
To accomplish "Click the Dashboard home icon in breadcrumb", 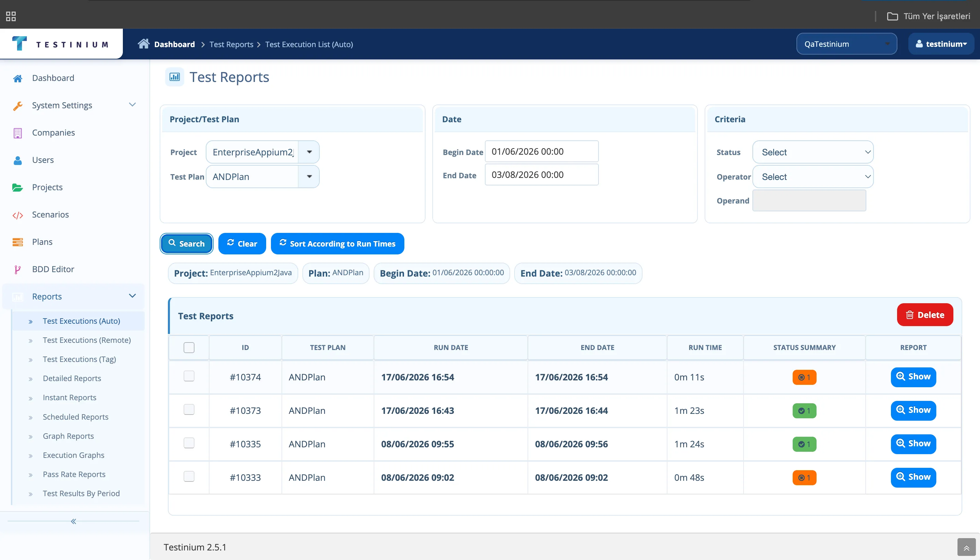I will (x=143, y=44).
